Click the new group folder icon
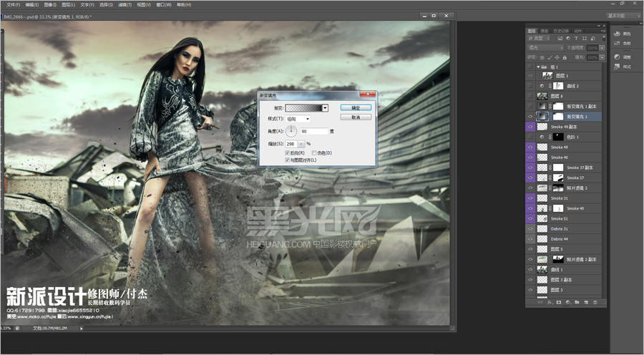The width and height of the screenshot is (644, 355). click(577, 303)
